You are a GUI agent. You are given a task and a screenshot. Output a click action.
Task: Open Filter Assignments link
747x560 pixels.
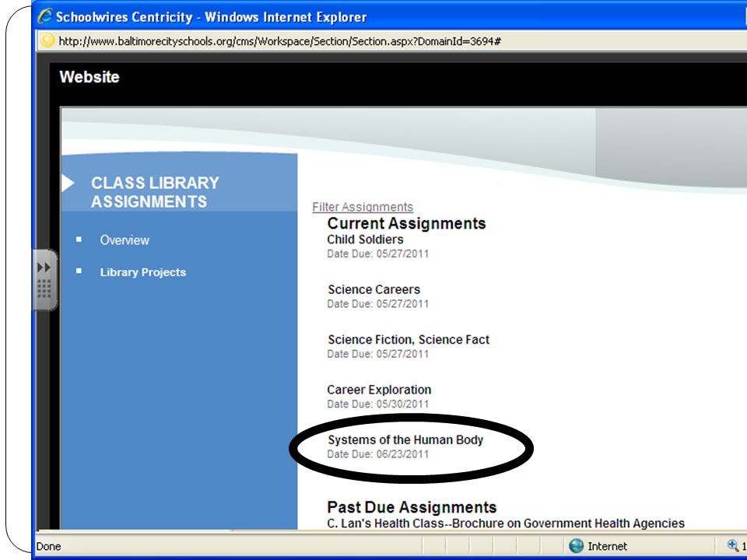point(363,207)
